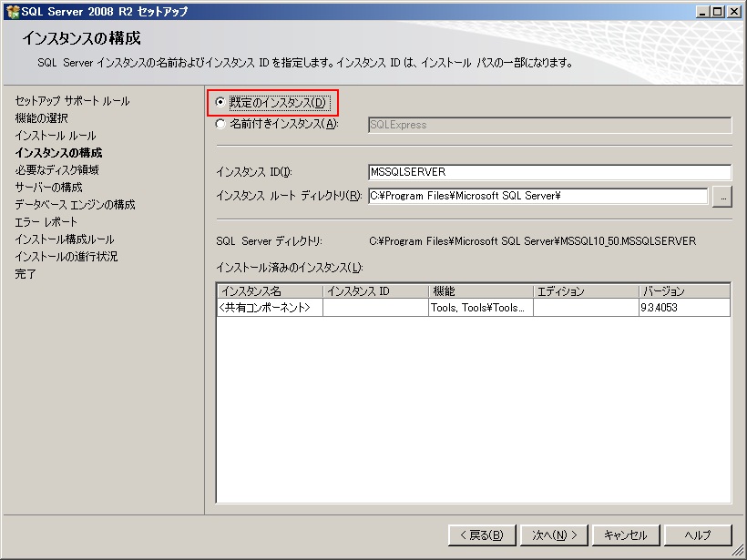Viewport: 747px width, 560px height.
Task: Click the SQL Server setup title bar icon
Action: pyautogui.click(x=13, y=12)
